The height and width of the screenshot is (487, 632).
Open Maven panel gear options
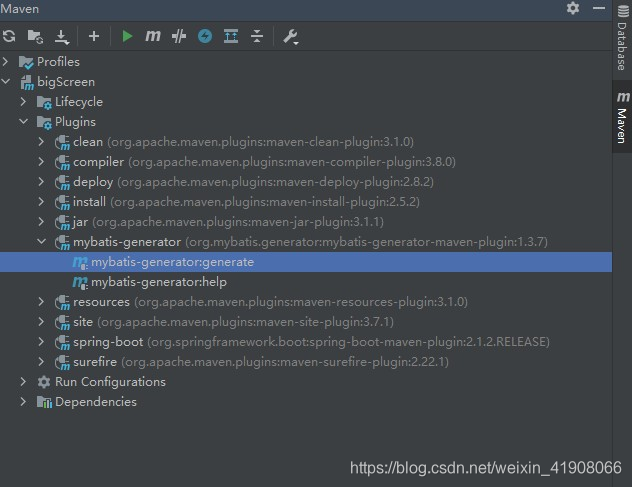[x=573, y=8]
